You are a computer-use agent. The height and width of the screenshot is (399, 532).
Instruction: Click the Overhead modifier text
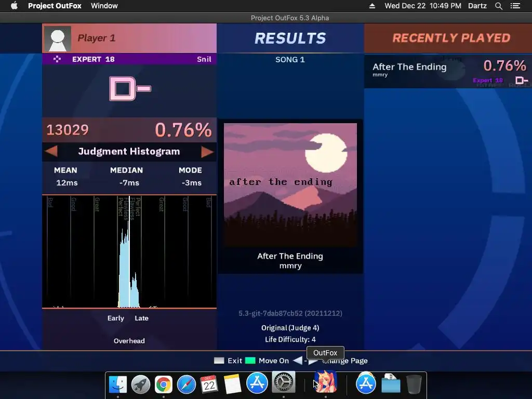[x=129, y=341]
